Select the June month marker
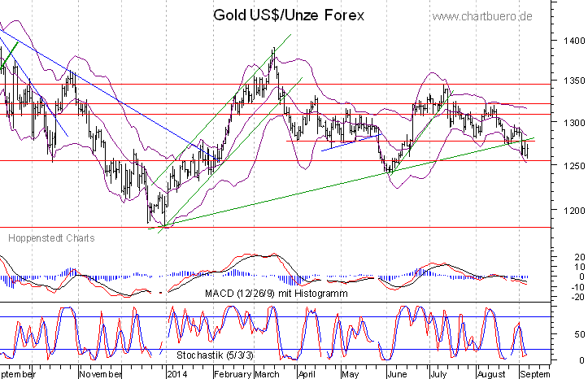Image resolution: width=588 pixels, height=379 pixels. pyautogui.click(x=397, y=374)
